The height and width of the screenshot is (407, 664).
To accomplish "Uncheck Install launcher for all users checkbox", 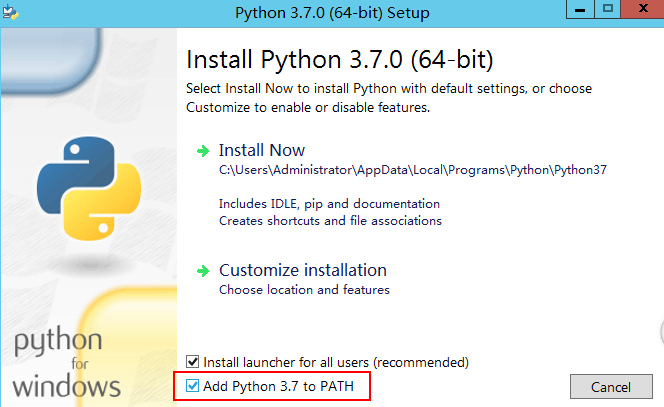I will click(193, 362).
